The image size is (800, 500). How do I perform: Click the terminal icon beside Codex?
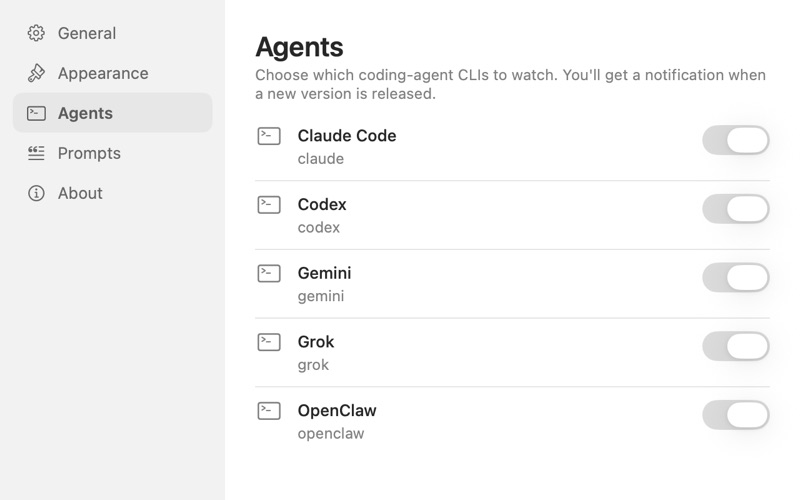click(x=269, y=205)
